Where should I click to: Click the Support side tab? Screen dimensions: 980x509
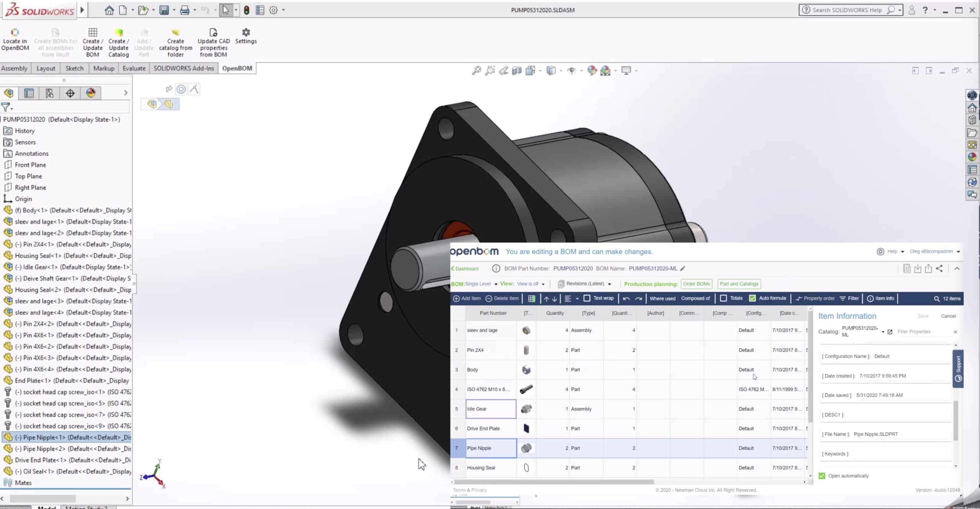[958, 368]
